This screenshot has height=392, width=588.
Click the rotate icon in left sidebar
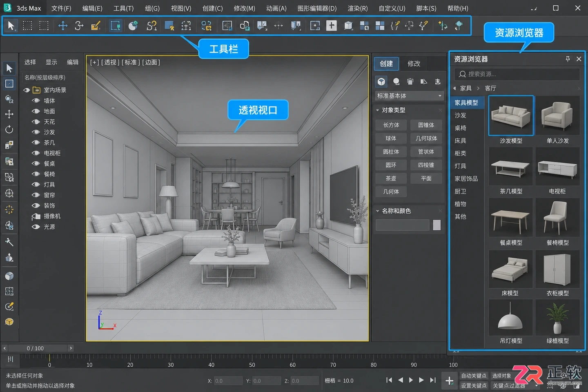9,129
